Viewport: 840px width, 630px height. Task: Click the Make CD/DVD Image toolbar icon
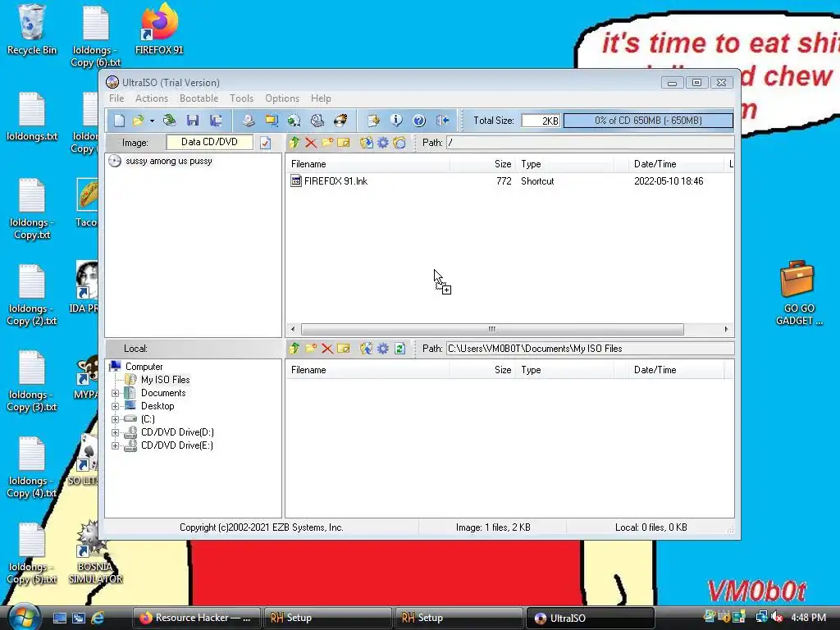(x=248, y=121)
